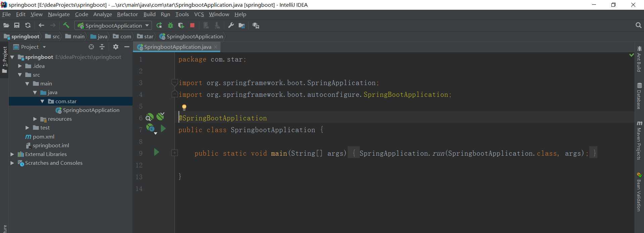The height and width of the screenshot is (233, 644).
Task: Toggle the Maven Projects tool window
Action: click(x=639, y=141)
